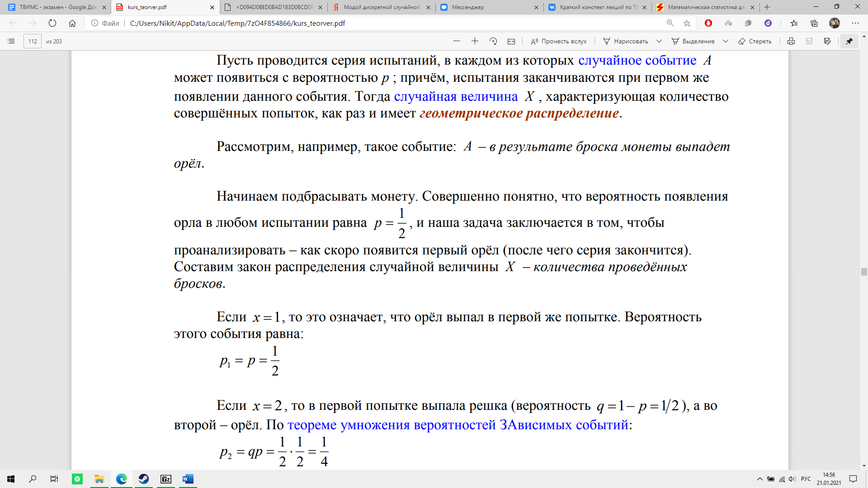Expand the Нарисовать pen options dropdown
The image size is (868, 488).
tap(659, 41)
